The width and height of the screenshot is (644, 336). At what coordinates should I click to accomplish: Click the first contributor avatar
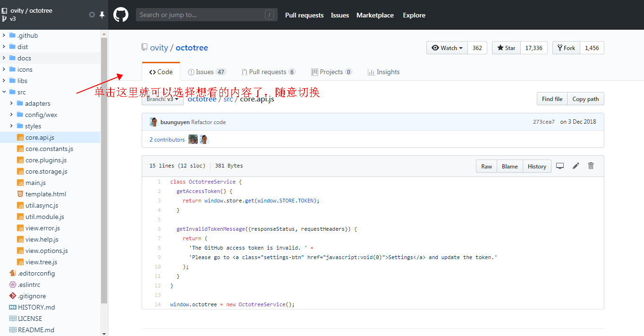(193, 139)
